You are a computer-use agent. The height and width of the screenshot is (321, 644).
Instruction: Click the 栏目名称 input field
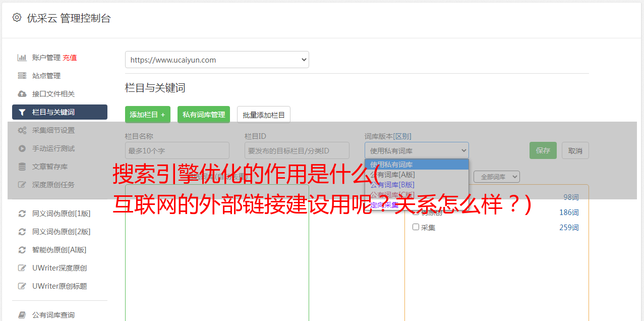(x=177, y=150)
